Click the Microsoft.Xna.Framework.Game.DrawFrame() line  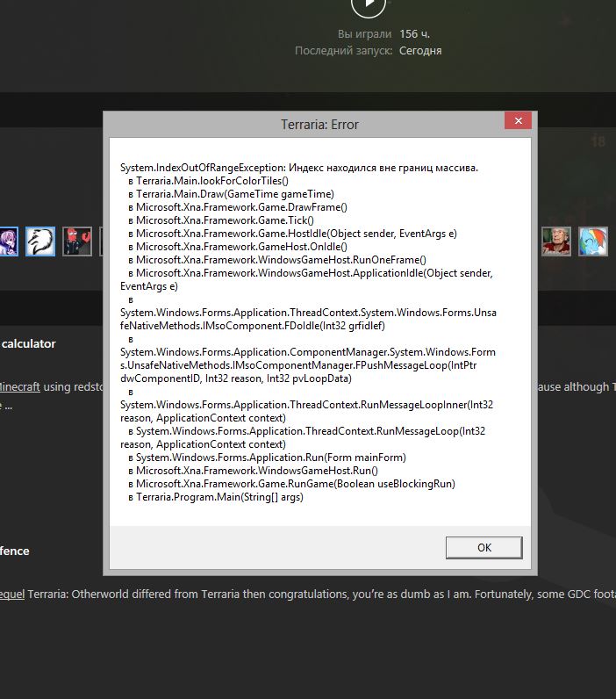click(x=238, y=207)
